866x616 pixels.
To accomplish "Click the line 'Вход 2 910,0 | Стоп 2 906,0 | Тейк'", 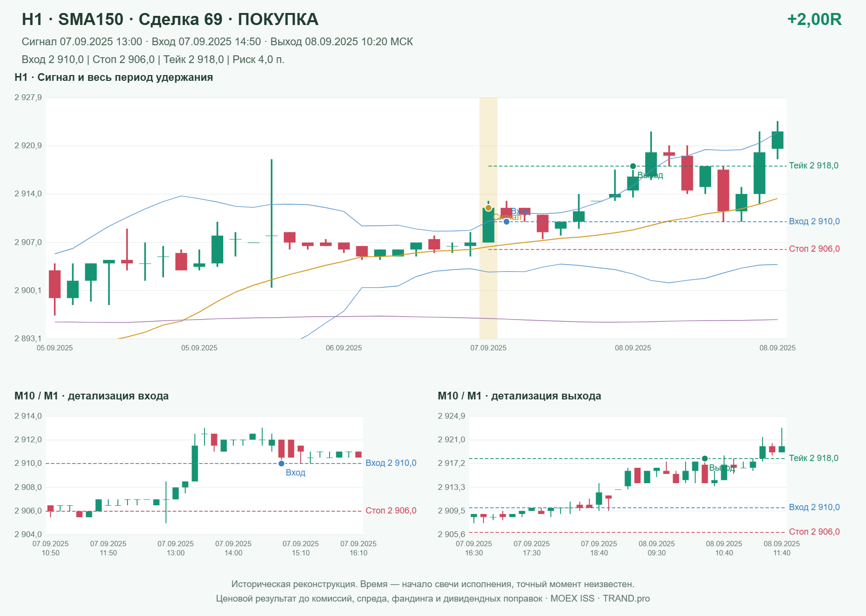I will pos(153,60).
